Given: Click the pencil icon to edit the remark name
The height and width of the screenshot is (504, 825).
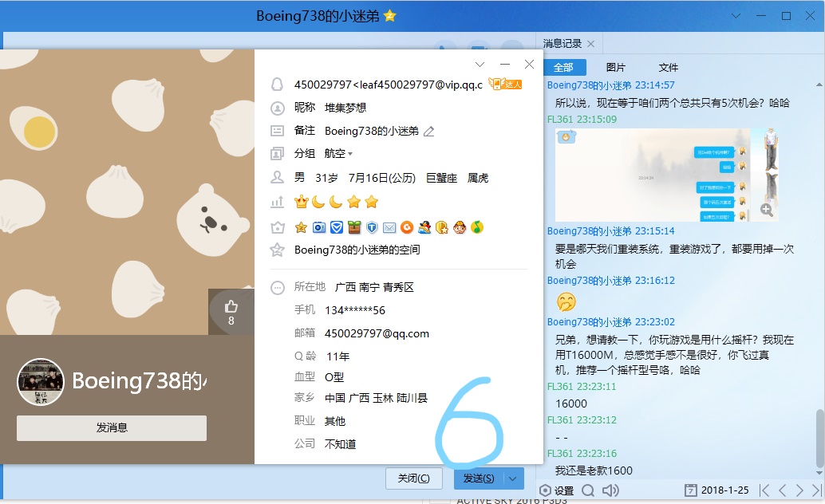Looking at the screenshot, I should [x=428, y=131].
